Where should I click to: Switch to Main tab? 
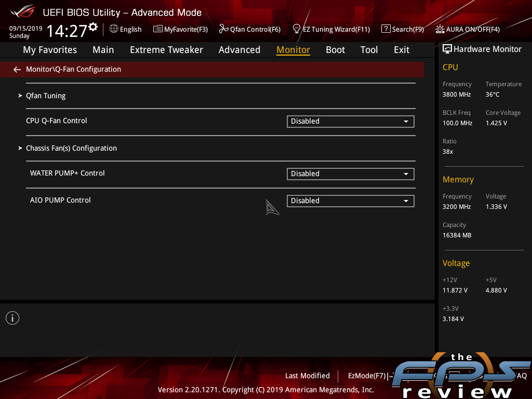[x=103, y=50]
